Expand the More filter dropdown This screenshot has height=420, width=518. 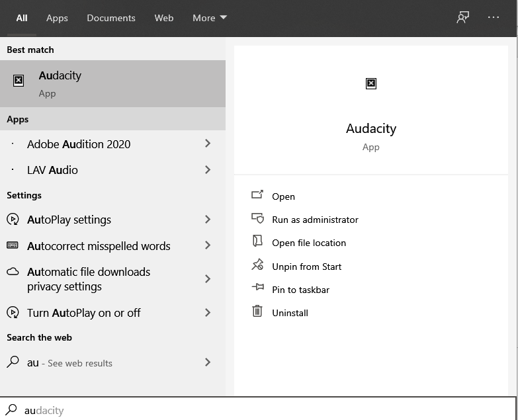[210, 18]
